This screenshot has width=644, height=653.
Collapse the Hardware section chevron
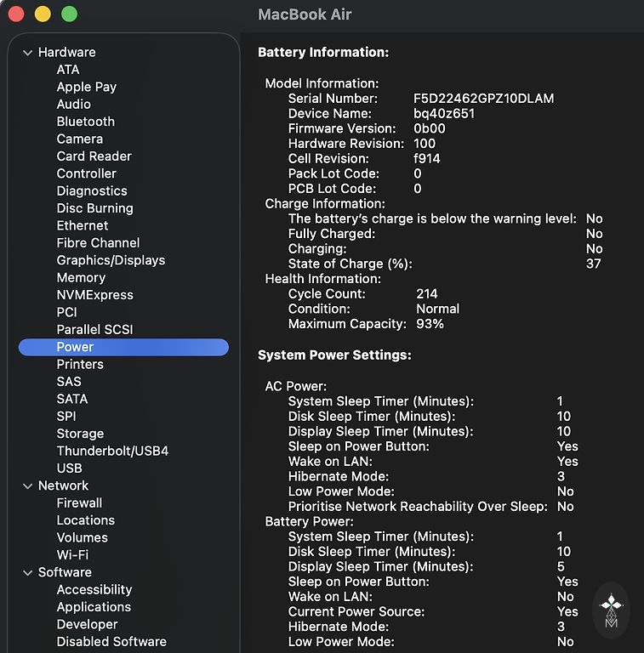point(28,53)
